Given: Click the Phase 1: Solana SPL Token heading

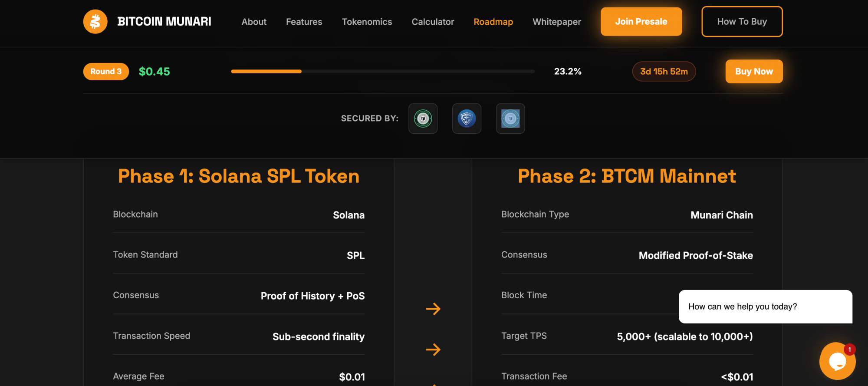Looking at the screenshot, I should tap(239, 176).
